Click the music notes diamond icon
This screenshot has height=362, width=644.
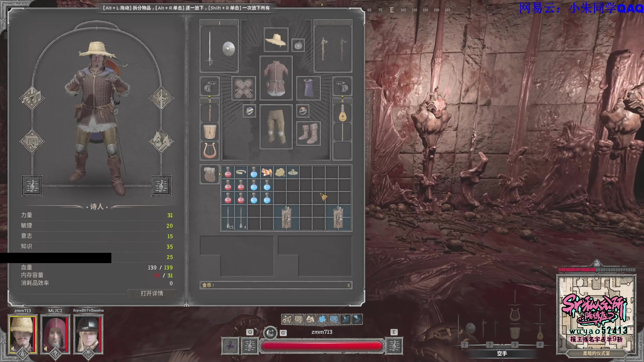pos(32,98)
